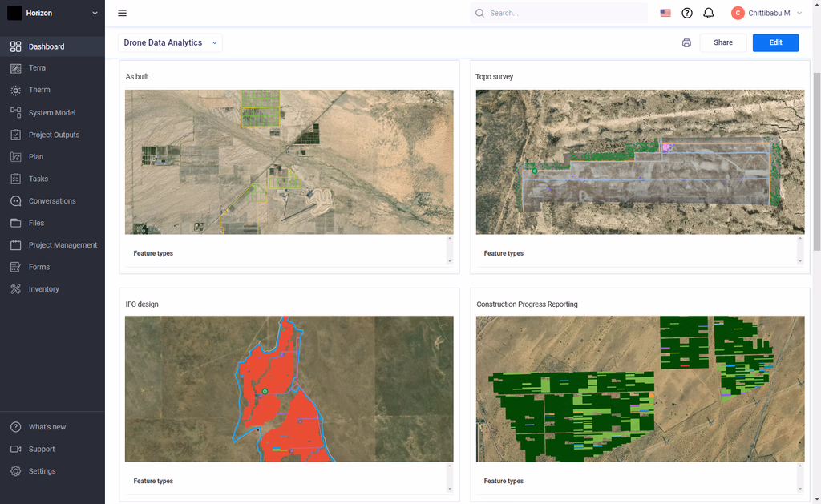The width and height of the screenshot is (821, 504).
Task: Click the As built widget title
Action: tap(137, 76)
